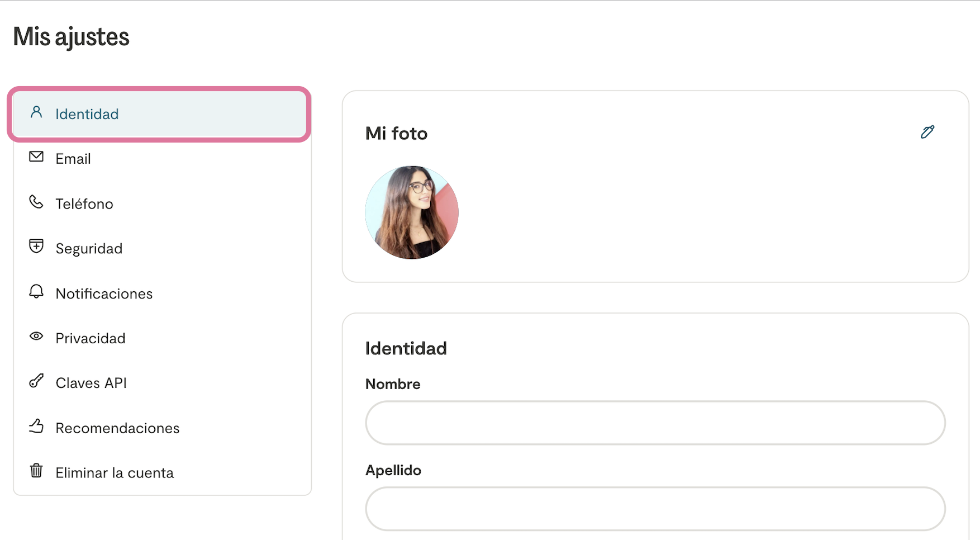Click the shield icon beside Seguridad
Screen dimensions: 980x540
click(36, 247)
